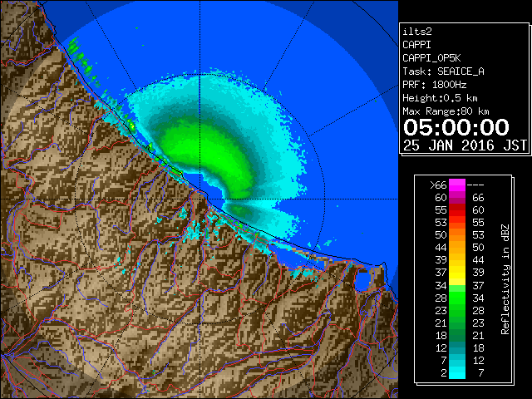532x399 pixels.
Task: Select the "Height:0.5 km" label
Action: (440, 98)
